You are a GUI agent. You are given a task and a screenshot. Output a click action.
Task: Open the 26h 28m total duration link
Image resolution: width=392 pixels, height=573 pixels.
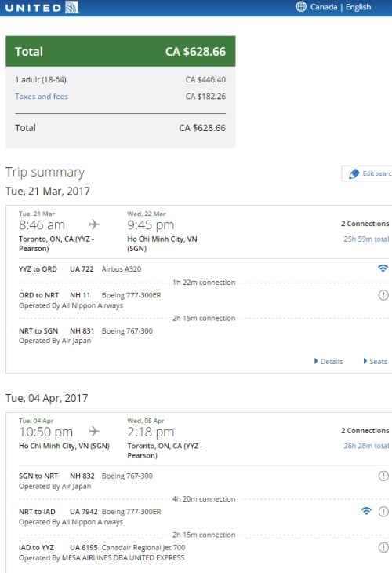click(x=366, y=446)
